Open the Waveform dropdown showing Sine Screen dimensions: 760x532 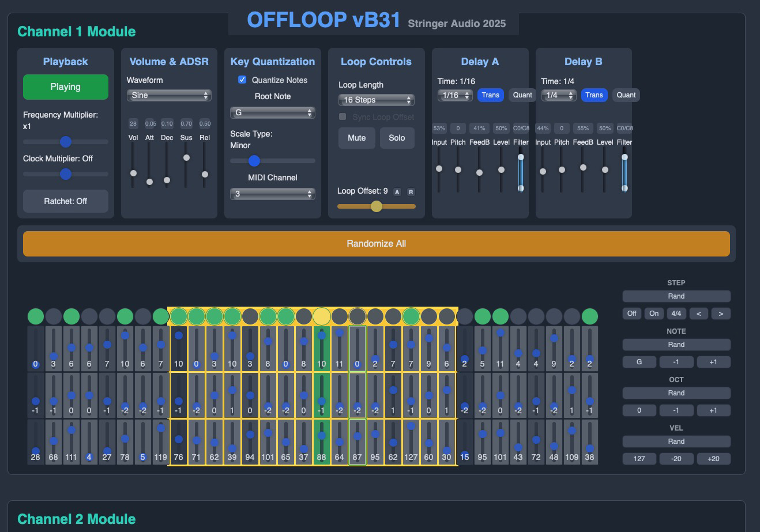click(x=169, y=96)
